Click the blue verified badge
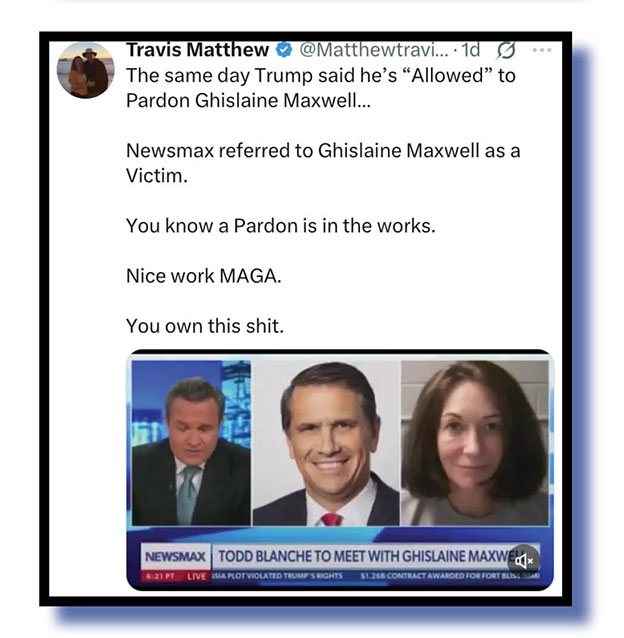624x638 pixels. coord(284,50)
